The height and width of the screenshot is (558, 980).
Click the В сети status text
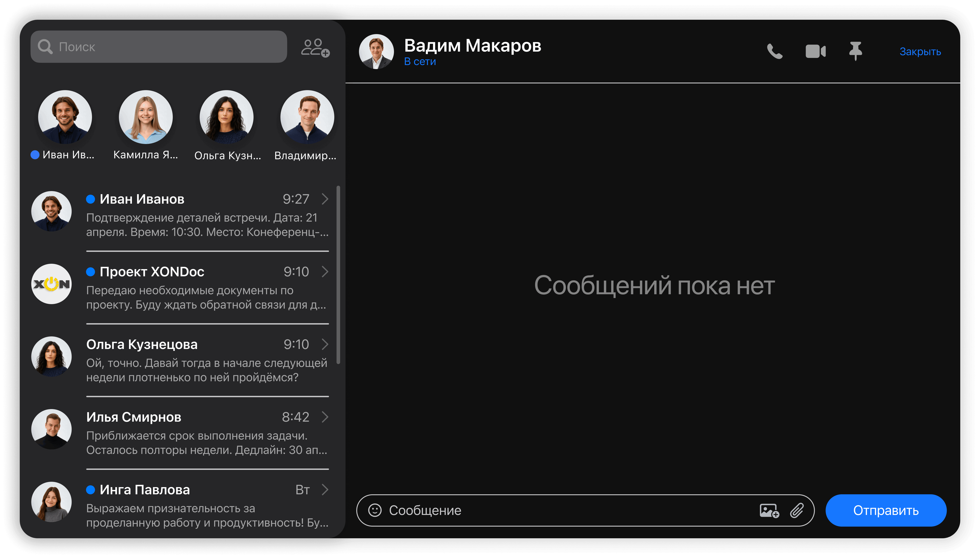point(420,62)
